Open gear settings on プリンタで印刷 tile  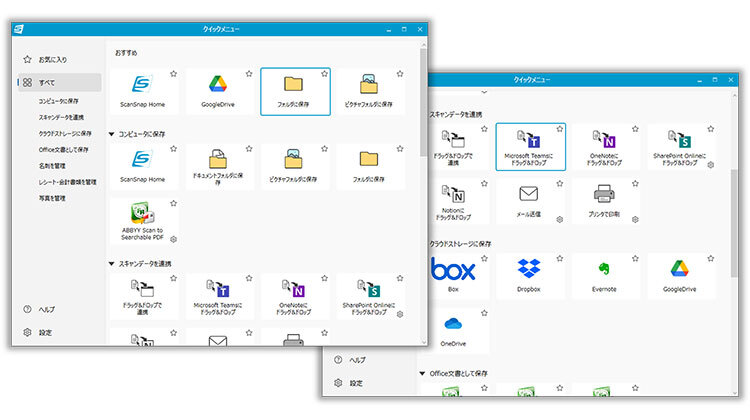pos(635,220)
